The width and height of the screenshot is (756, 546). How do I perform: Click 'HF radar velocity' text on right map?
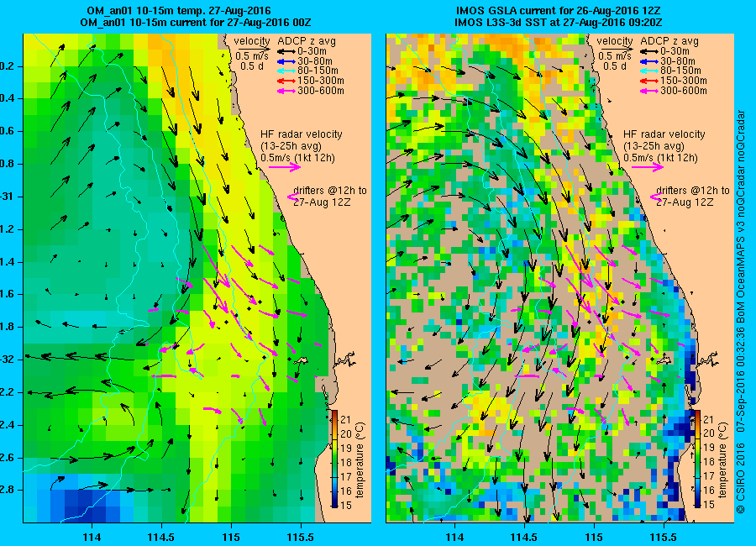tap(664, 134)
